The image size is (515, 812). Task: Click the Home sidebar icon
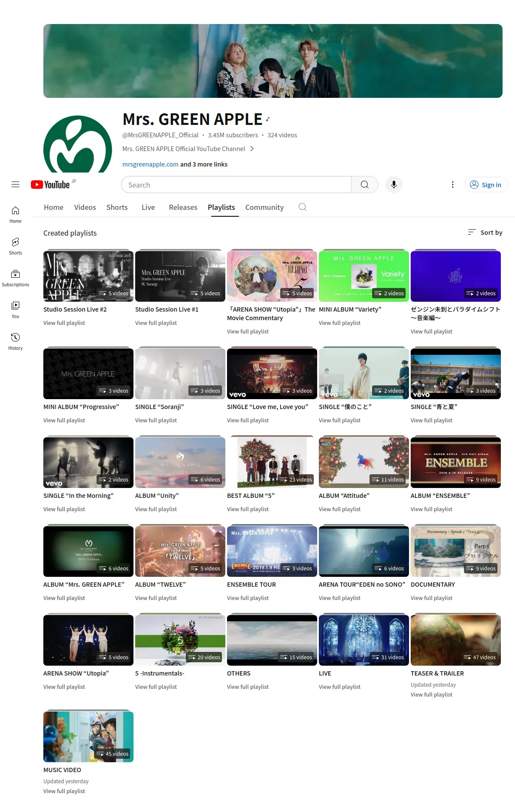click(x=15, y=215)
